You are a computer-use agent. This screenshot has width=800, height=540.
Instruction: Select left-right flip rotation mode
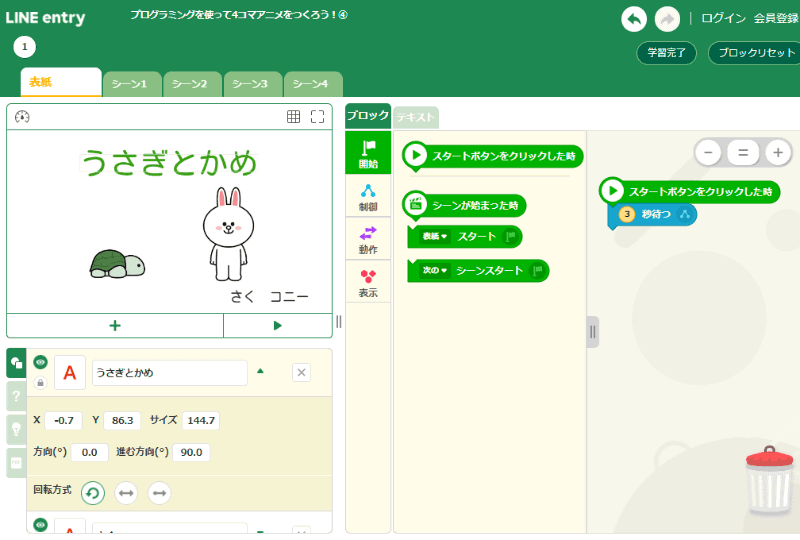click(x=126, y=493)
